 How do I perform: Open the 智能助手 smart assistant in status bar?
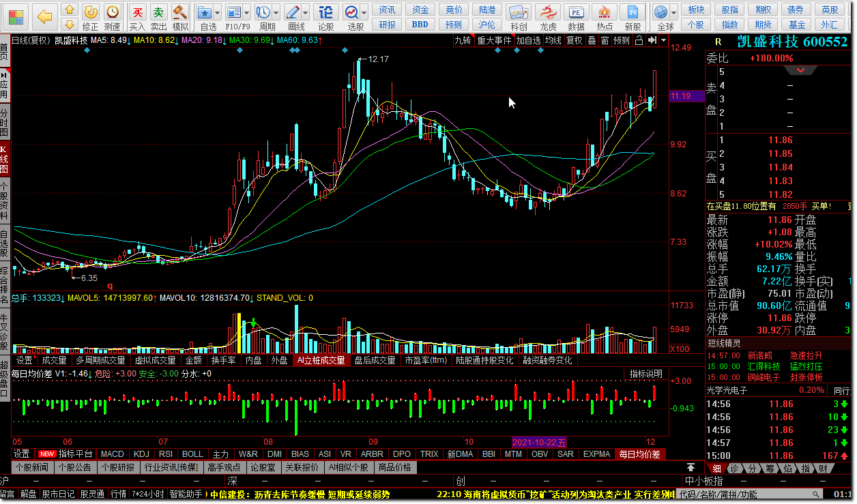point(187,494)
